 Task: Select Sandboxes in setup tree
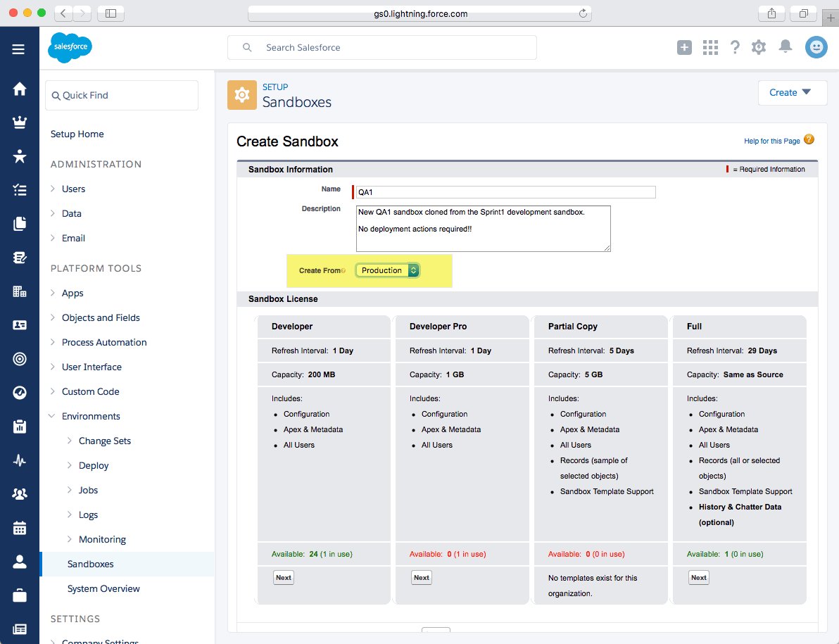90,564
